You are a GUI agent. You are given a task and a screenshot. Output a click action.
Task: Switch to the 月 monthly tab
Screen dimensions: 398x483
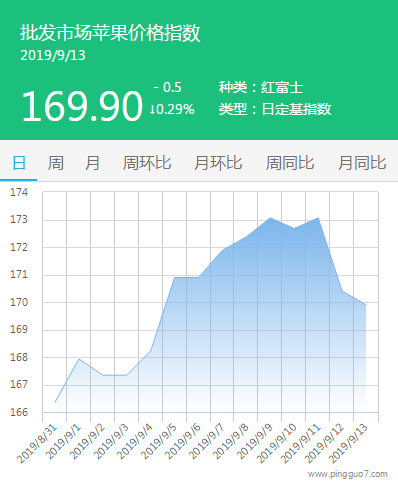[92, 163]
